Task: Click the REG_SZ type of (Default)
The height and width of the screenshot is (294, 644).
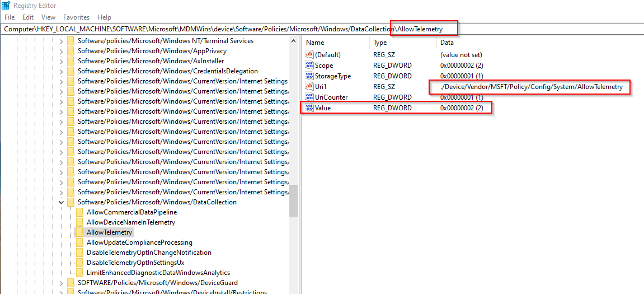Action: click(x=384, y=55)
